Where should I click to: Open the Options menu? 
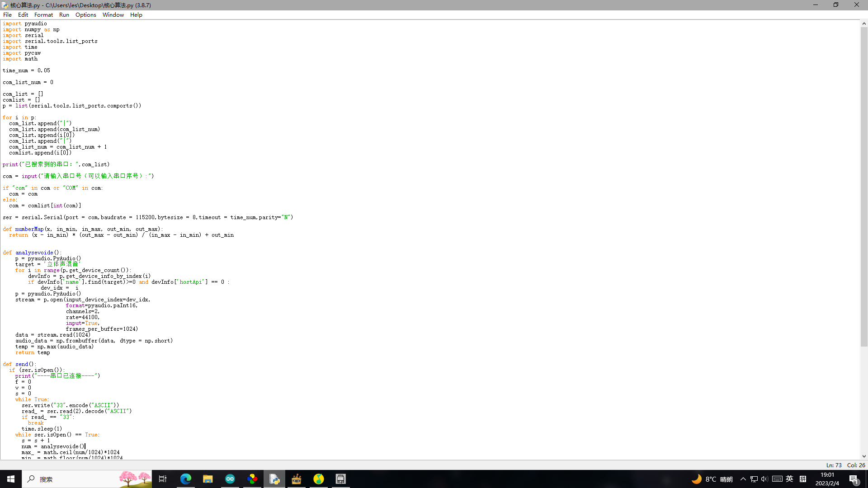coord(86,14)
